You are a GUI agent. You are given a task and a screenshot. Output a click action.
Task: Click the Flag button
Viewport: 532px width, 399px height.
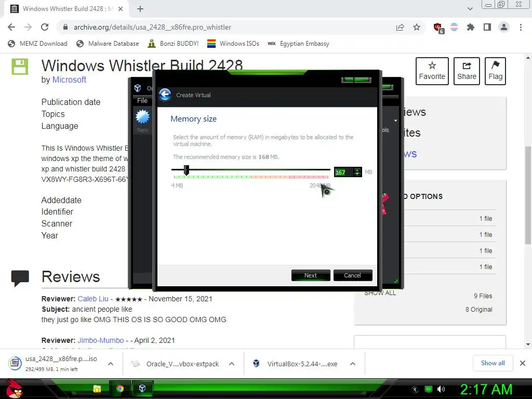495,71
